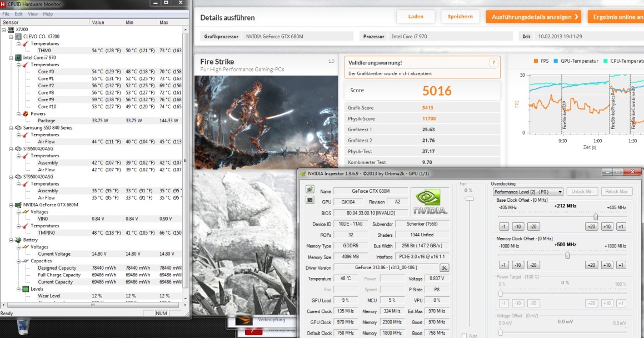Click the NVIDIA logo in Inspector
Image resolution: width=644 pixels, height=338 pixels.
click(x=430, y=202)
